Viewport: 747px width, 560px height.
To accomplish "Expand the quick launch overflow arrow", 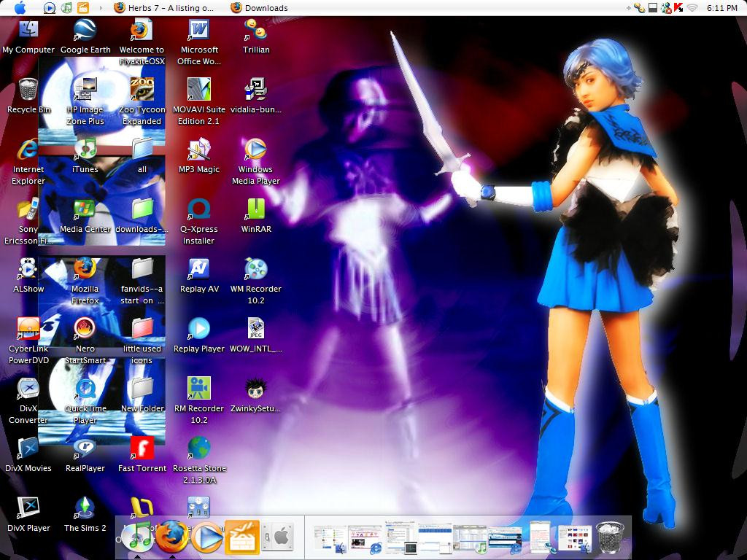I will tap(101, 7).
